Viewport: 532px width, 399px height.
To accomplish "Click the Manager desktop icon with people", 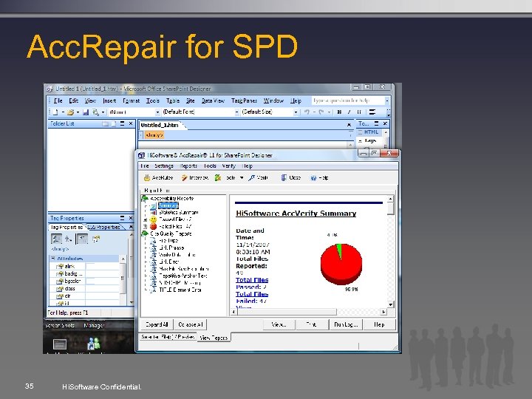I will 94,344.
